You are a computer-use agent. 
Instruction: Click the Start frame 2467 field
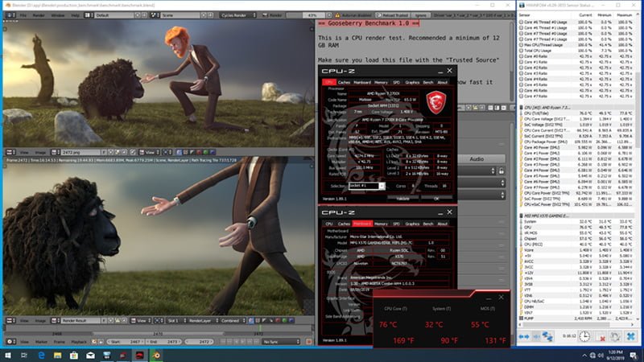(126, 341)
